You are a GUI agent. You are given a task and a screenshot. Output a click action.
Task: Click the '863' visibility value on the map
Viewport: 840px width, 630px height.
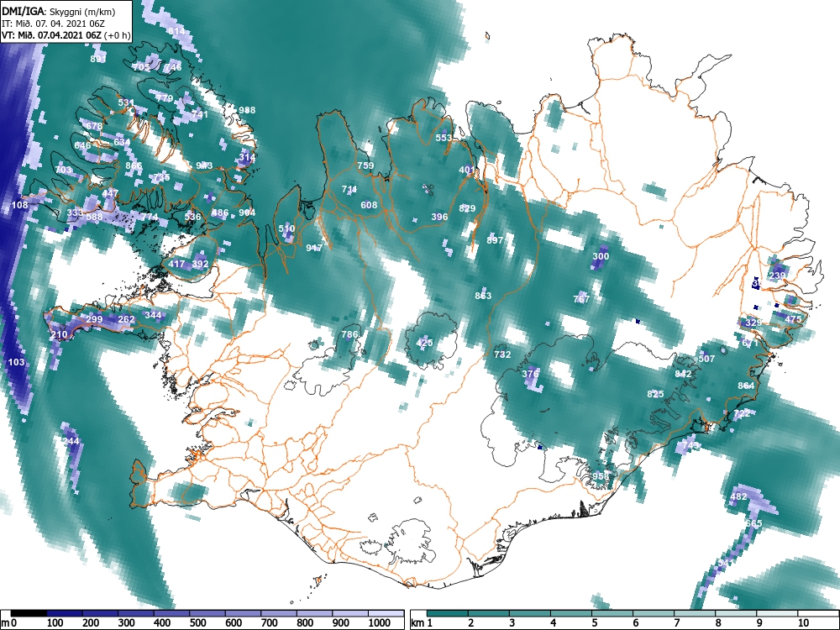483,296
